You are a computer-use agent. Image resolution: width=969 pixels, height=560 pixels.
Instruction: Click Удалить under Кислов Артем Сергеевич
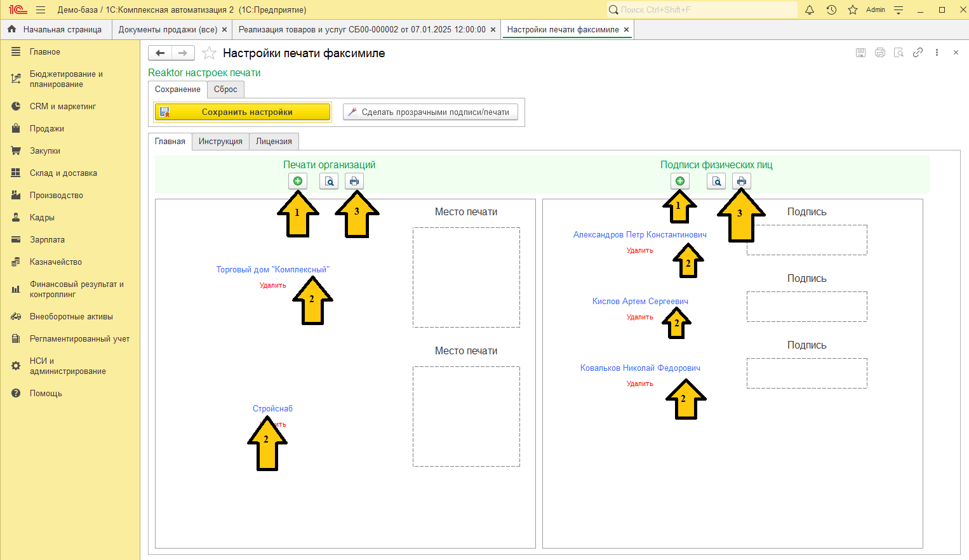point(640,317)
